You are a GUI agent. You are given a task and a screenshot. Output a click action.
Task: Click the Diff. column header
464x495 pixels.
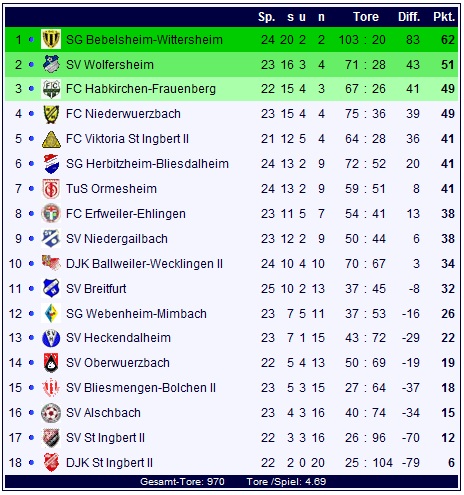[x=409, y=17]
